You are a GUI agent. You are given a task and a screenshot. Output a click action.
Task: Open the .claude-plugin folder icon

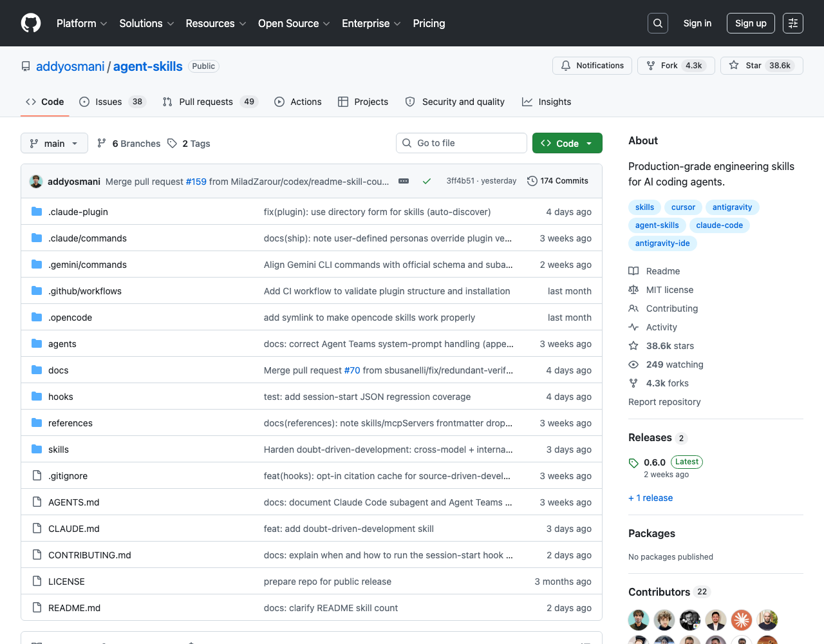pyautogui.click(x=37, y=211)
